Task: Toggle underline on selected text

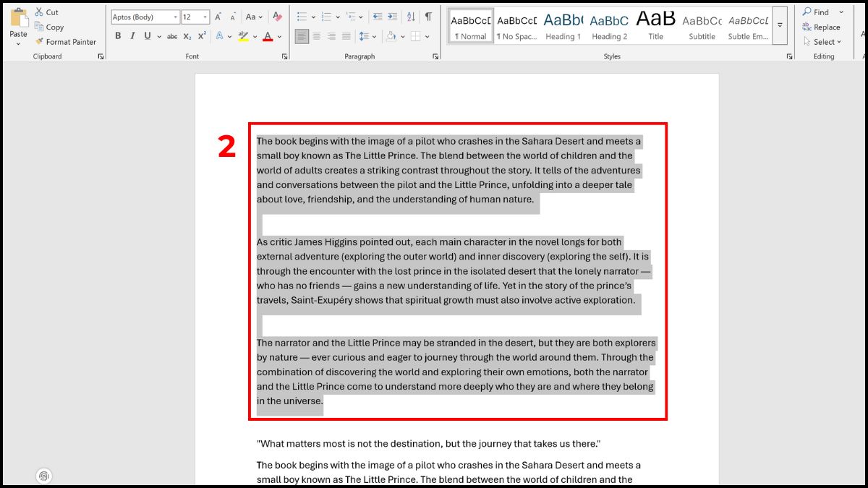Action: 148,35
